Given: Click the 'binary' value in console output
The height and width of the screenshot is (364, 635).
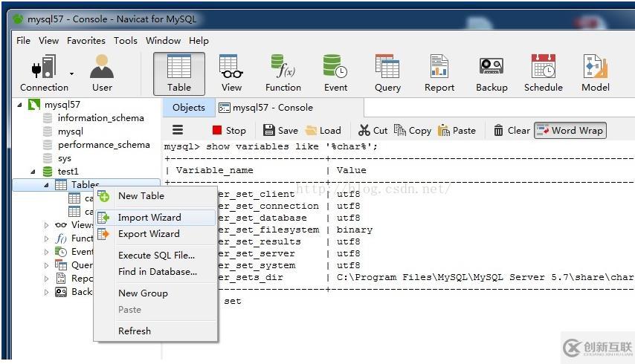Looking at the screenshot, I should 355,230.
